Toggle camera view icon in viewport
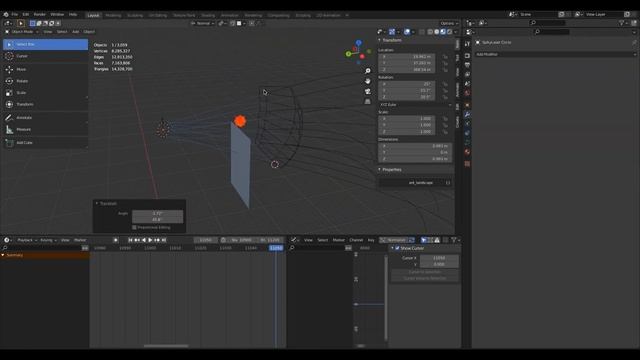The image size is (640, 360). coord(367,91)
